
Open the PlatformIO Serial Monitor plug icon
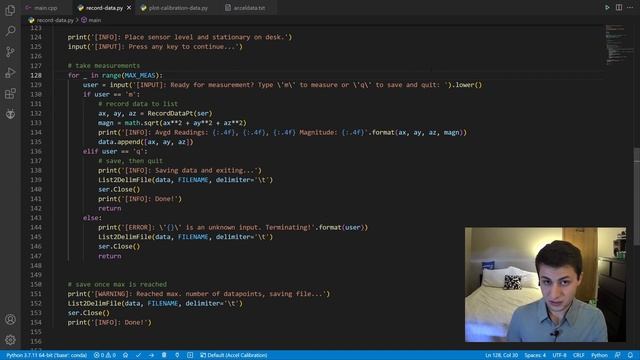click(x=177, y=355)
